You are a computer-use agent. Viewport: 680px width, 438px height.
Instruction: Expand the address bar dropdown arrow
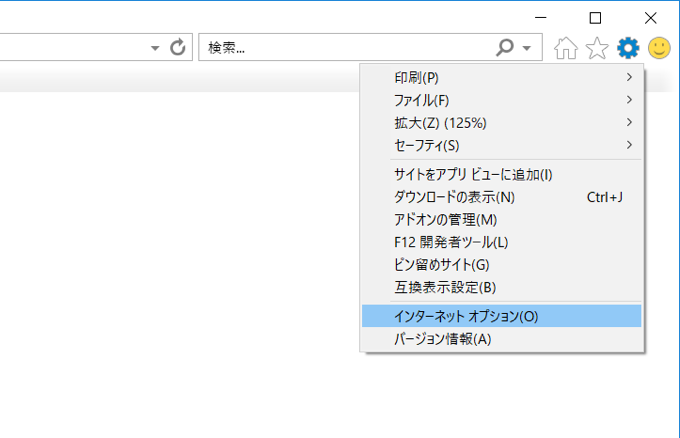(x=155, y=48)
